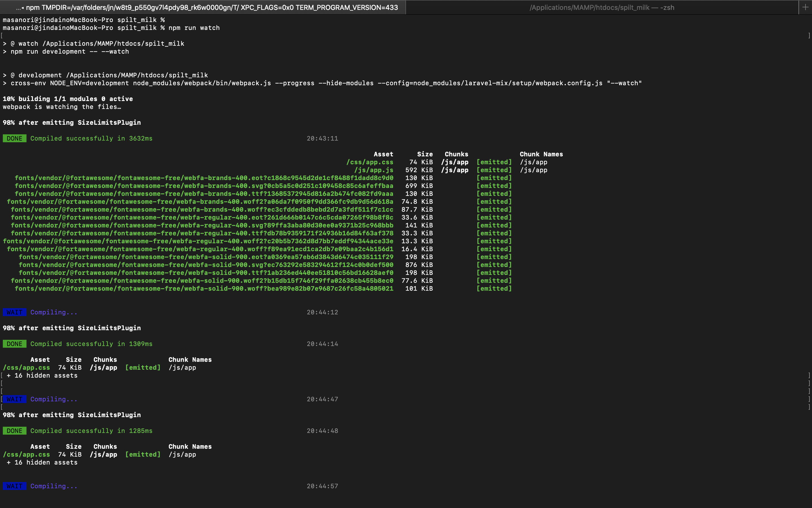Click the cross-env NODE_ENV=development command line
The width and height of the screenshot is (812, 508).
pyautogui.click(x=322, y=83)
